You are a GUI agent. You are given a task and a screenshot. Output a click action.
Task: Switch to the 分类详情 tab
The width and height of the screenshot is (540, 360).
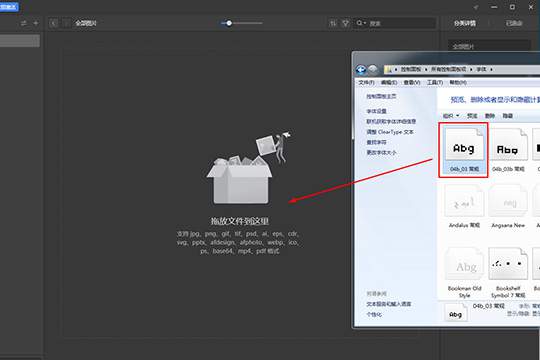coord(465,23)
